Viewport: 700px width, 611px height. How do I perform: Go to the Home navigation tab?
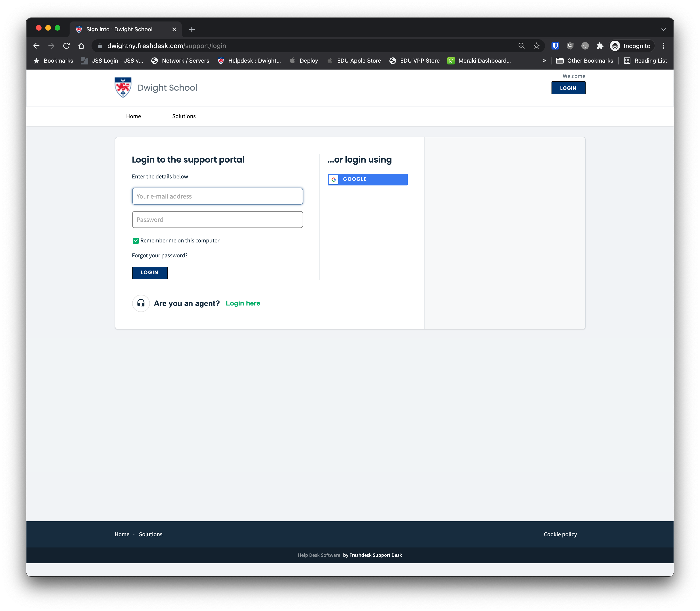click(133, 116)
